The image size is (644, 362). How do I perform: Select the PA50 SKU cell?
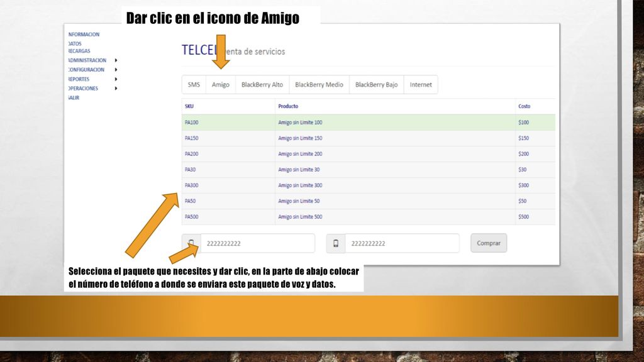coord(228,201)
